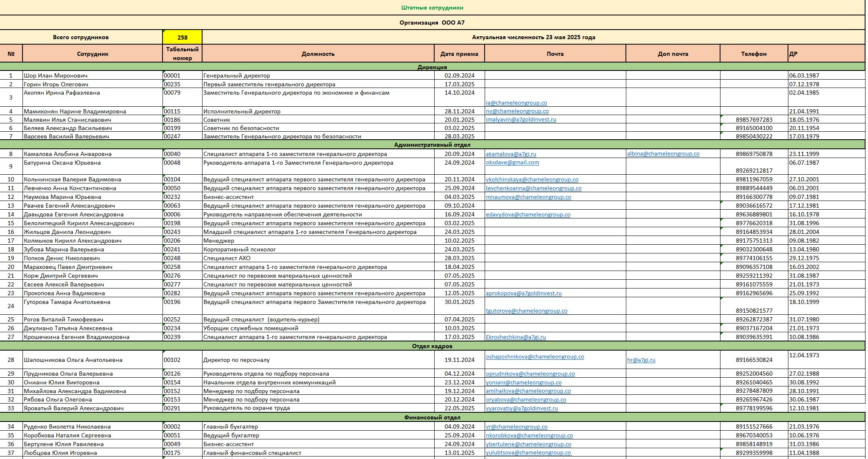
Task: Select the yellow cell showing 258
Action: click(x=182, y=38)
